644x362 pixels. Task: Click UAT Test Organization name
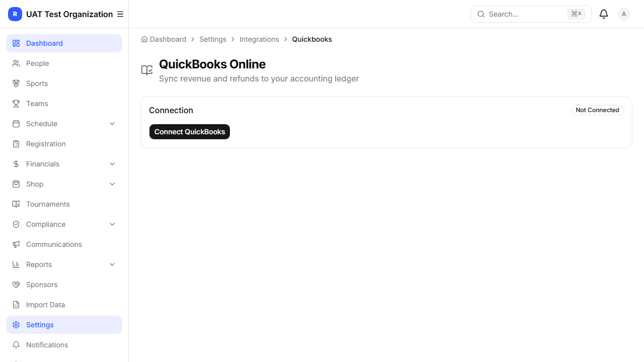pyautogui.click(x=69, y=14)
